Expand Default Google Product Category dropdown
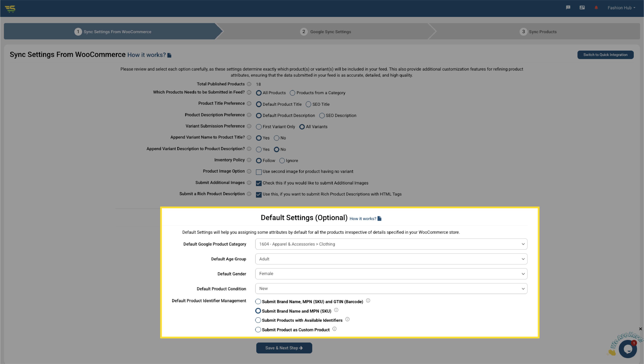 point(391,244)
